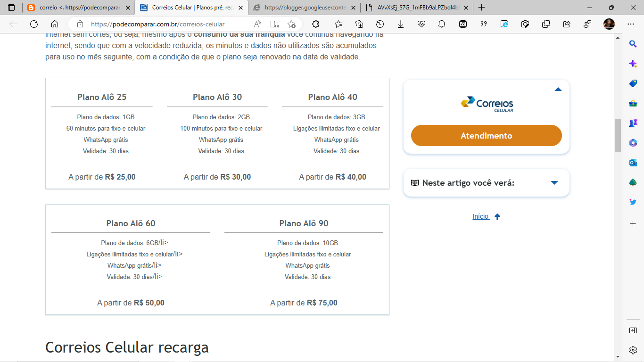Add a sidebar app with plus icon

[633, 223]
